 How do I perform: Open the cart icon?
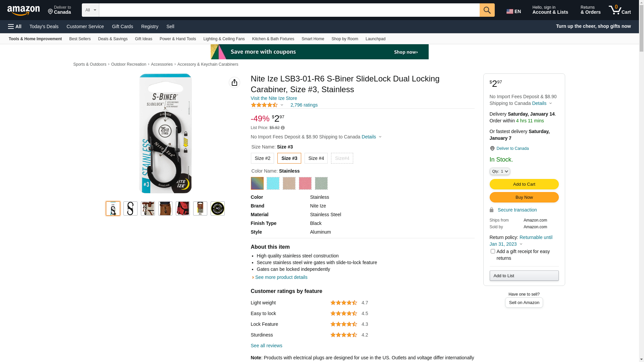tap(620, 10)
